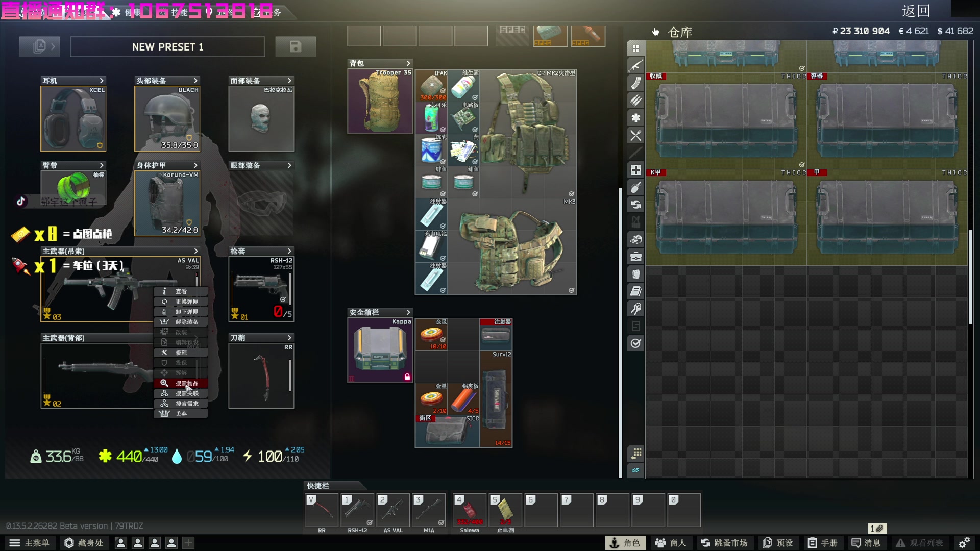Click the copy preset icon button
The width and height of the screenshot is (980, 551).
click(39, 47)
